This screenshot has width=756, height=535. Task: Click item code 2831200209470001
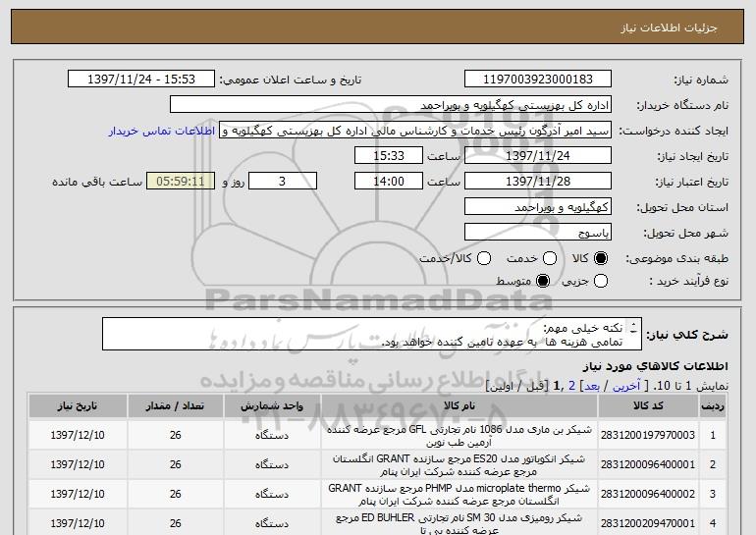click(x=648, y=523)
